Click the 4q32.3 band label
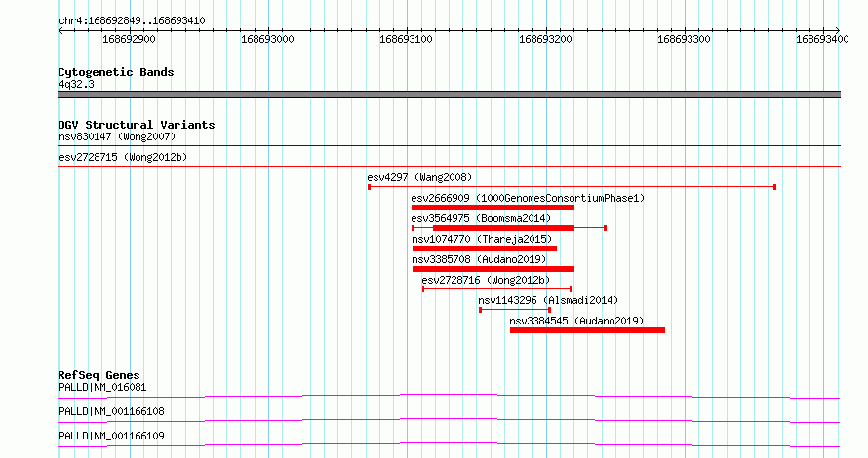The image size is (868, 458). click(x=76, y=84)
